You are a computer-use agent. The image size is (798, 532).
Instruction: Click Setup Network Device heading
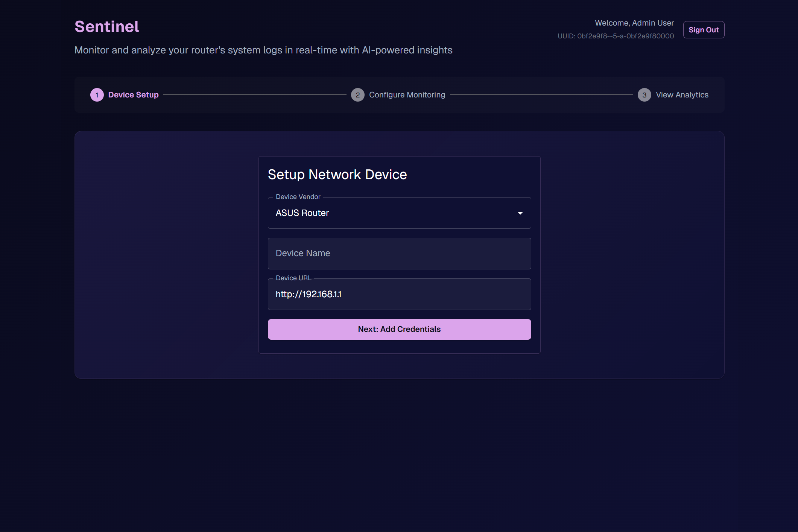(337, 175)
